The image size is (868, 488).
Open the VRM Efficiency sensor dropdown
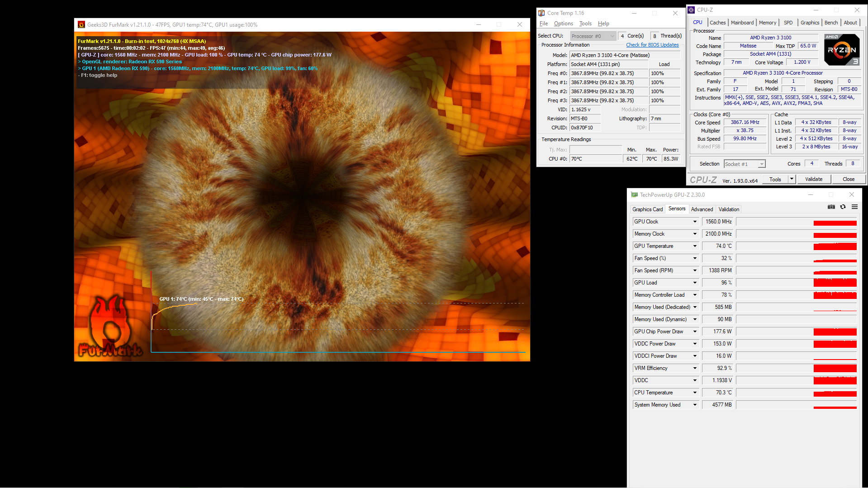coord(695,368)
